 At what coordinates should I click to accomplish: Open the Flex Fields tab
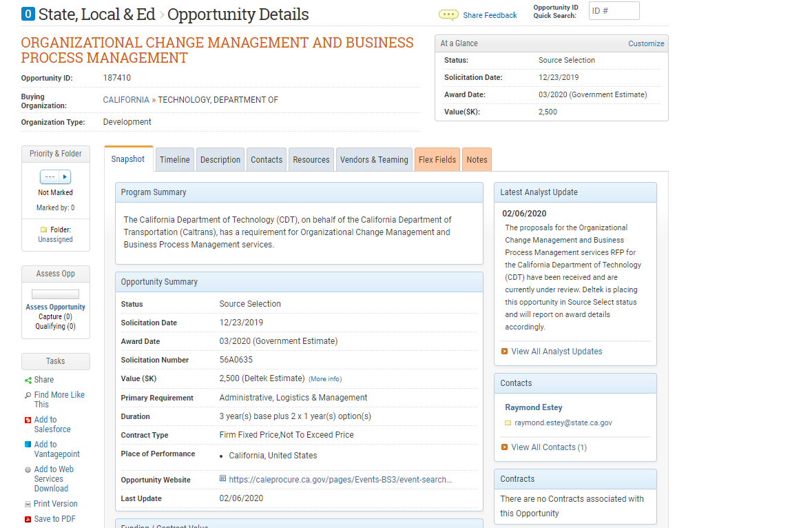437,159
